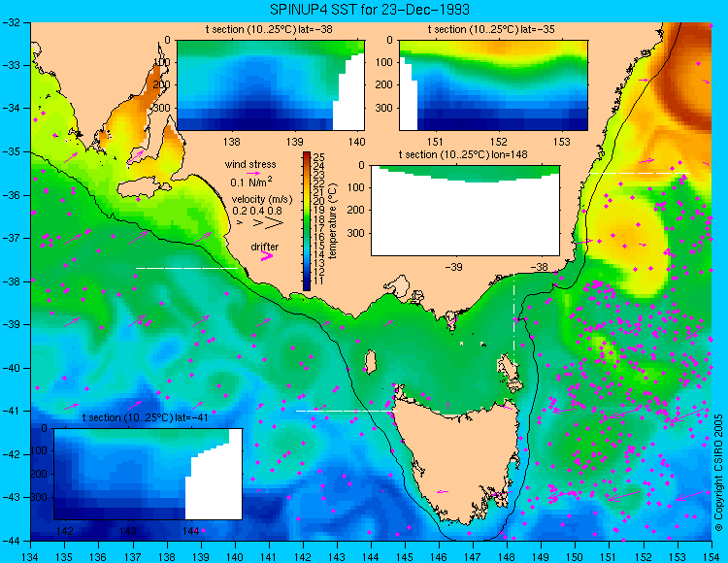This screenshot has height=563, width=728.
Task: Open the lon=148 temperature section inset plot
Action: tap(465, 211)
